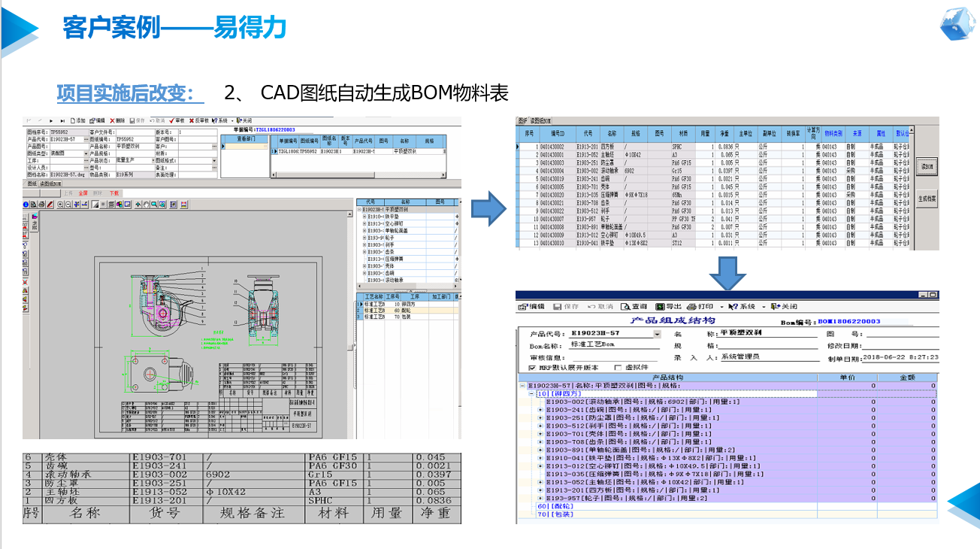The image size is (980, 549).
Task: Click the 客户文件号 input field
Action: click(x=135, y=132)
